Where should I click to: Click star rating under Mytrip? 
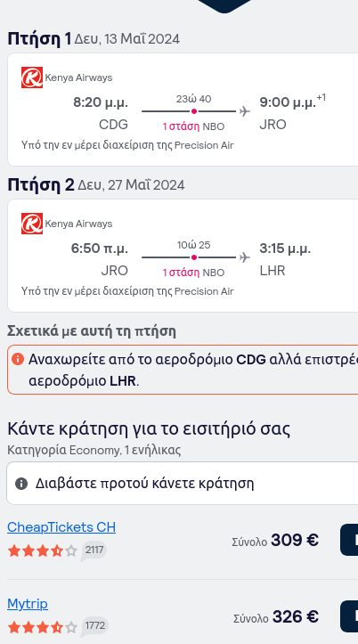[x=42, y=627]
